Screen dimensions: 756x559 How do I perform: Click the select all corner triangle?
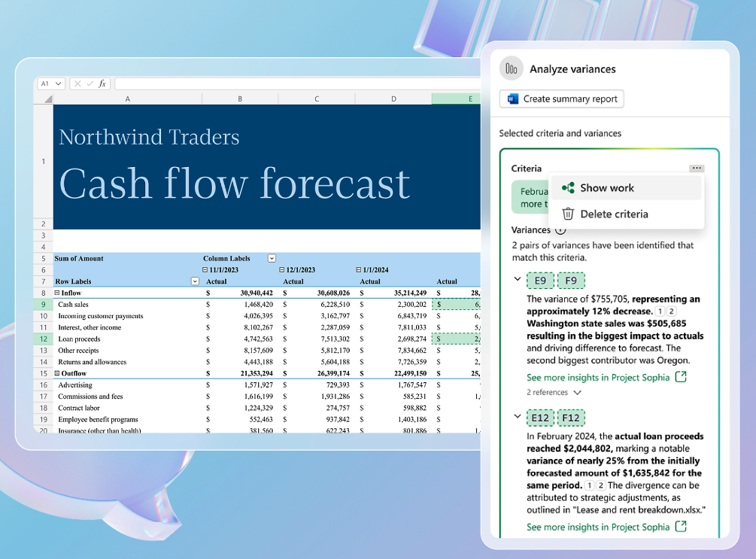pos(47,99)
